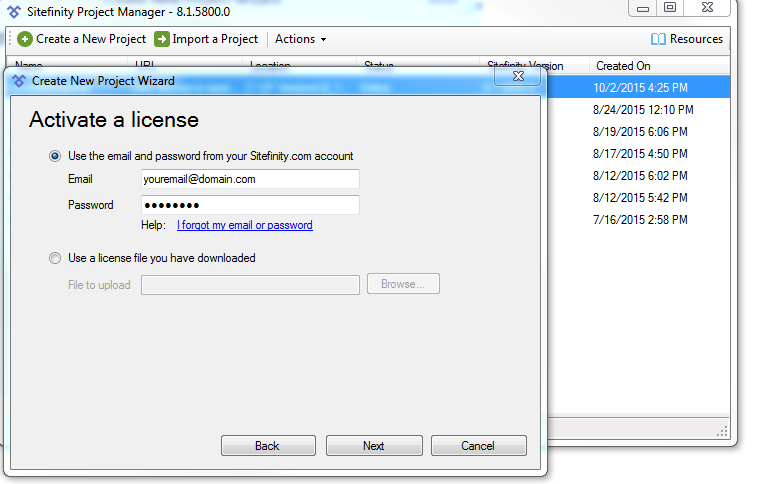Screen dimensions: 760x484
Task: Click Import a Project toolbar label
Action: point(215,39)
